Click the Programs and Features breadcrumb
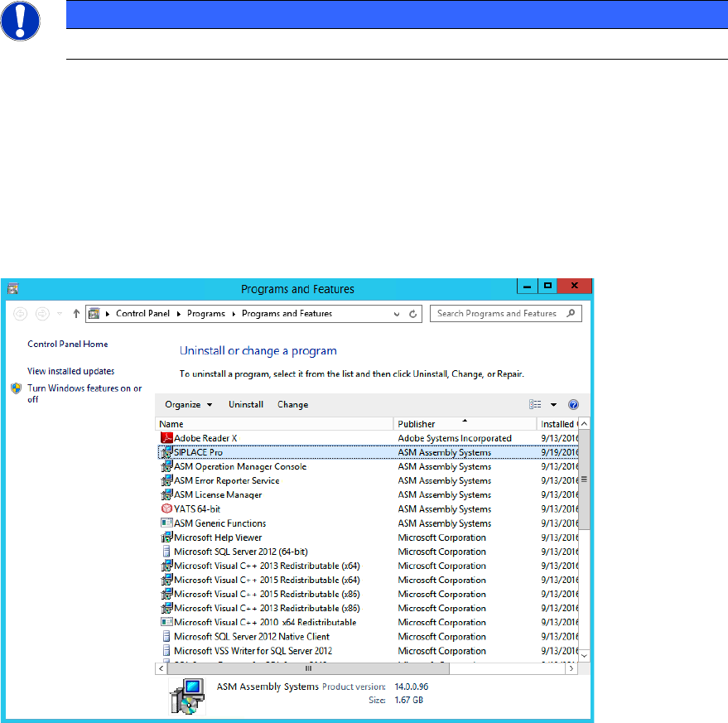 click(x=287, y=313)
